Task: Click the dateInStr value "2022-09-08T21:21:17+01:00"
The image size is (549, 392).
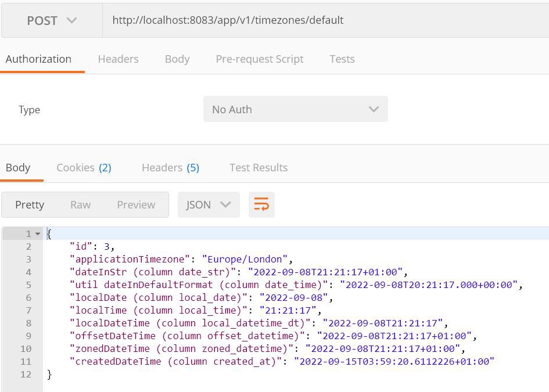Action: pyautogui.click(x=325, y=272)
